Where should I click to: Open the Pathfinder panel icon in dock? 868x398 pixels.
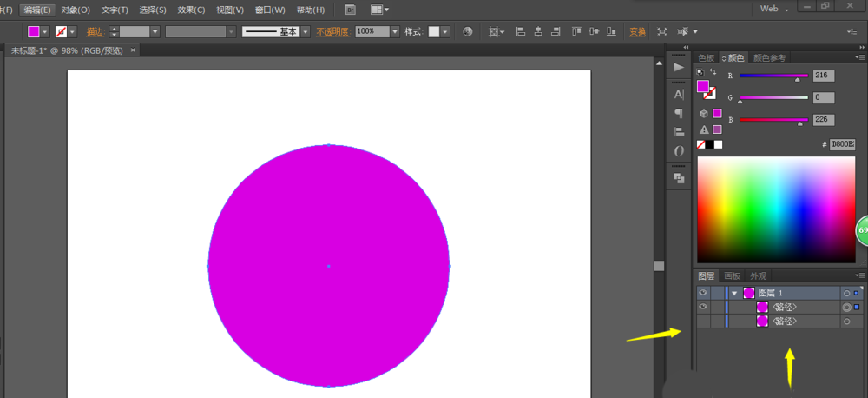(x=679, y=177)
